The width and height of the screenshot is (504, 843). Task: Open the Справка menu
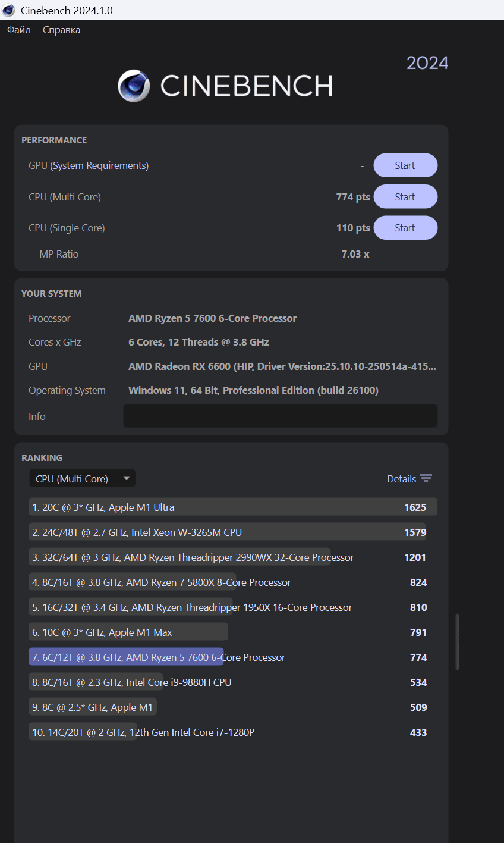[x=61, y=30]
